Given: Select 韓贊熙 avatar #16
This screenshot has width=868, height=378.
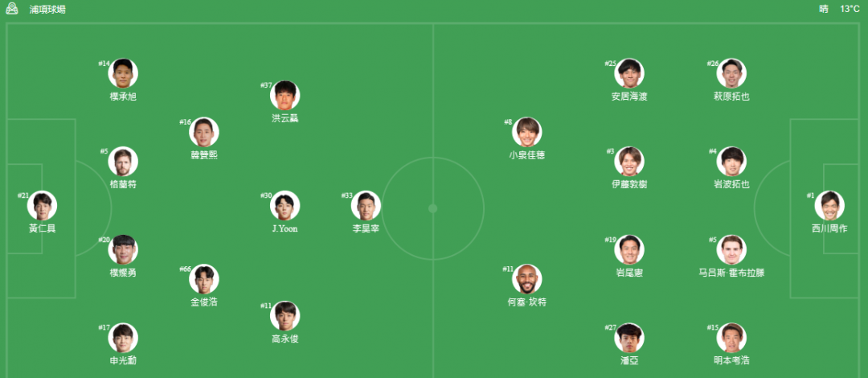Looking at the screenshot, I should click(203, 132).
